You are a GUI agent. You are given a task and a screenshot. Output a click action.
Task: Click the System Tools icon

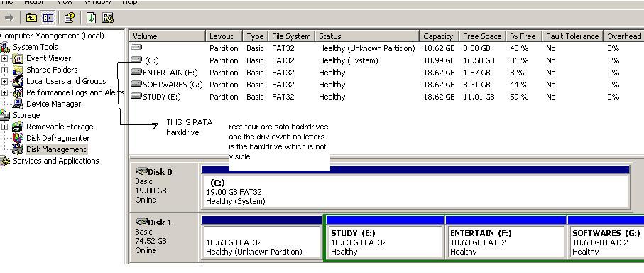[x=5, y=47]
